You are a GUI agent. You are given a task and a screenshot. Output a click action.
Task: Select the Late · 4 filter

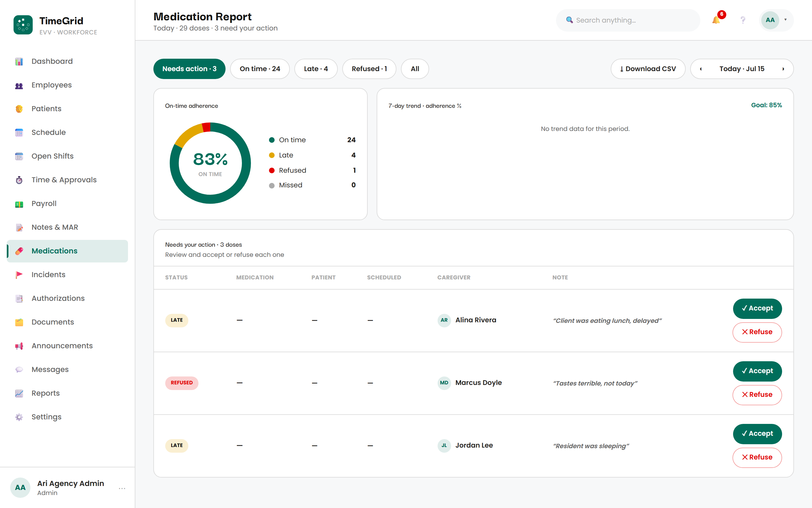[316, 69]
